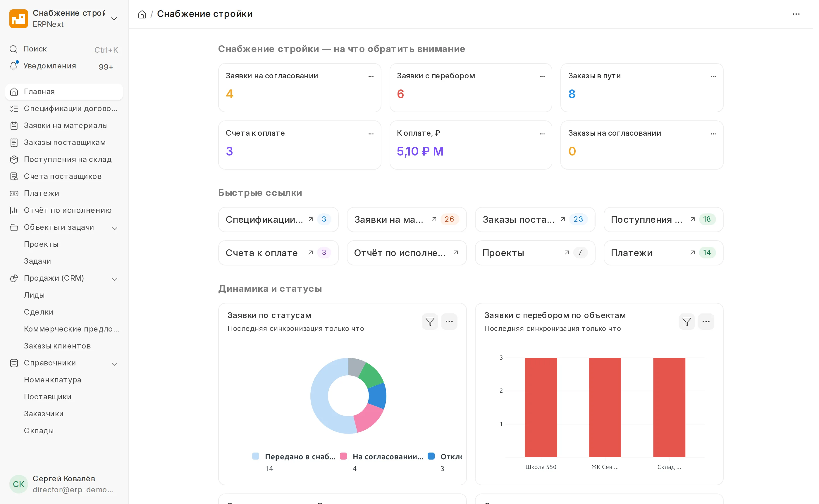Open the Поступления ... quick link with 18
The width and height of the screenshot is (819, 504).
click(x=668, y=221)
